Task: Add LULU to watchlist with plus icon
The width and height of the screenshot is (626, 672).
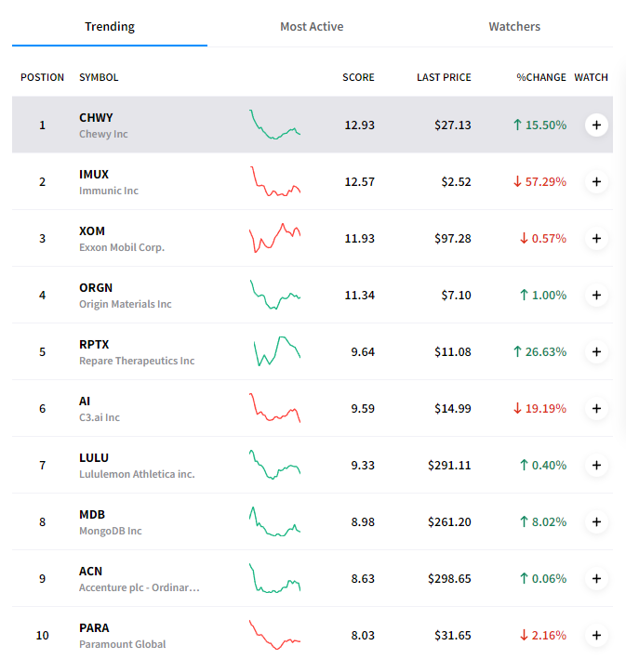Action: point(596,466)
